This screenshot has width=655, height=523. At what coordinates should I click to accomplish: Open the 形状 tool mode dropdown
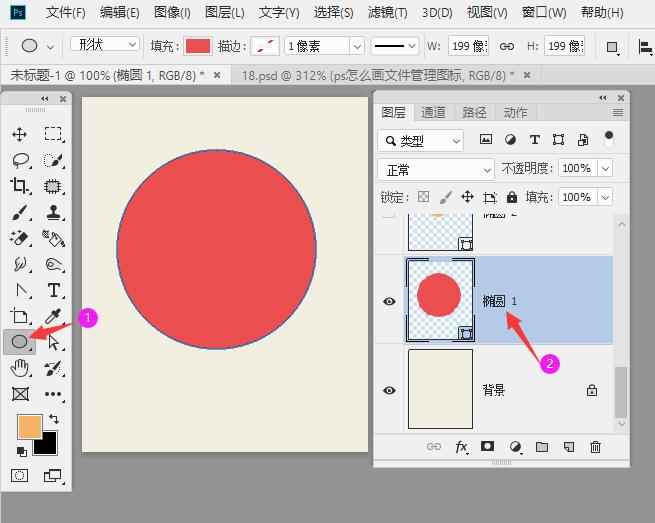(x=105, y=45)
